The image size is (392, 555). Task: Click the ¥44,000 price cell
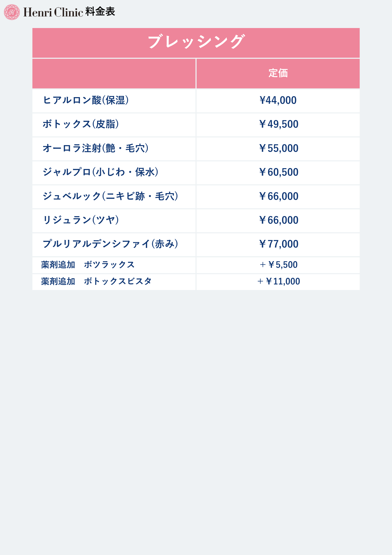(278, 100)
